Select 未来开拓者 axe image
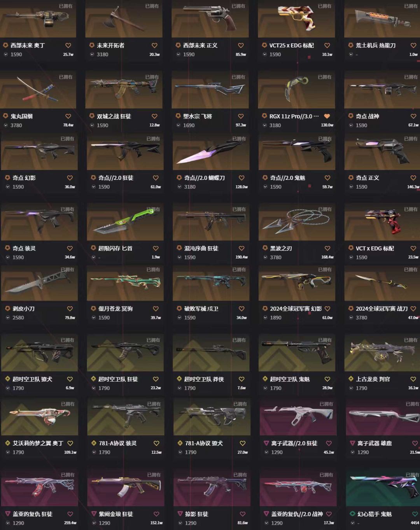Screen dimensions: 420x530 pos(124,19)
